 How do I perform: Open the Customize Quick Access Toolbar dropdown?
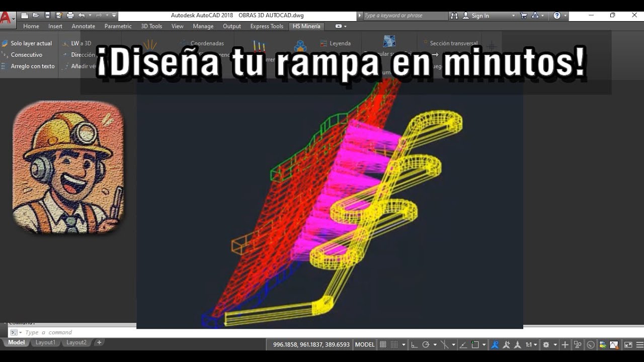114,16
